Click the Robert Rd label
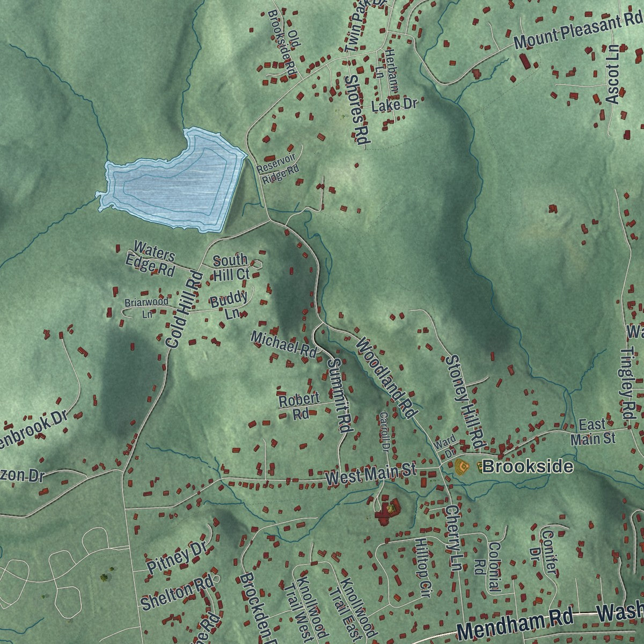Image resolution: width=644 pixels, height=644 pixels. pyautogui.click(x=299, y=406)
